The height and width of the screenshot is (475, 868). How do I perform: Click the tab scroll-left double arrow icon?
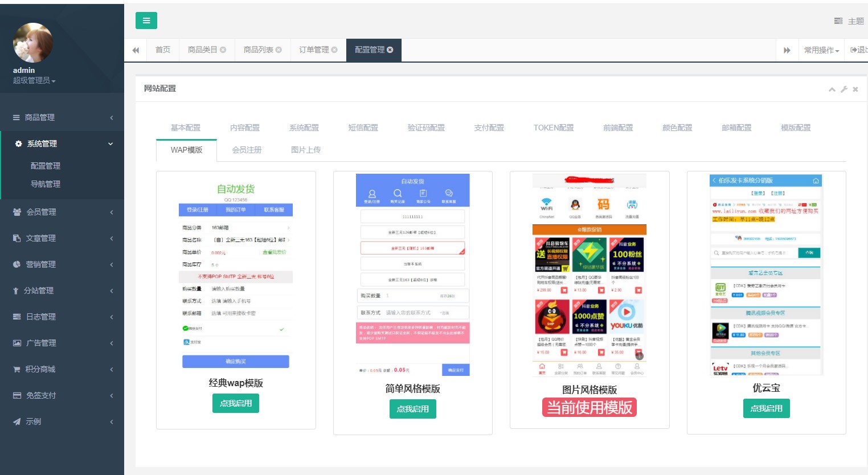(x=136, y=50)
